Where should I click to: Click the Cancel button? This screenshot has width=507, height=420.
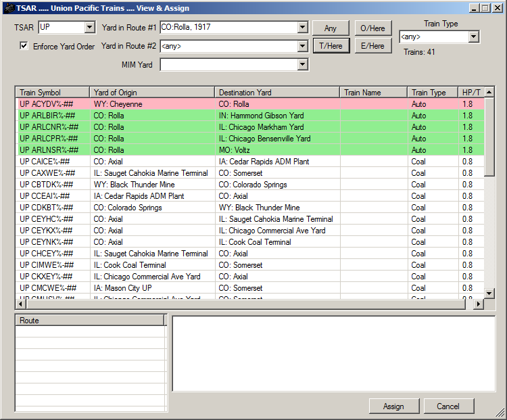(448, 406)
